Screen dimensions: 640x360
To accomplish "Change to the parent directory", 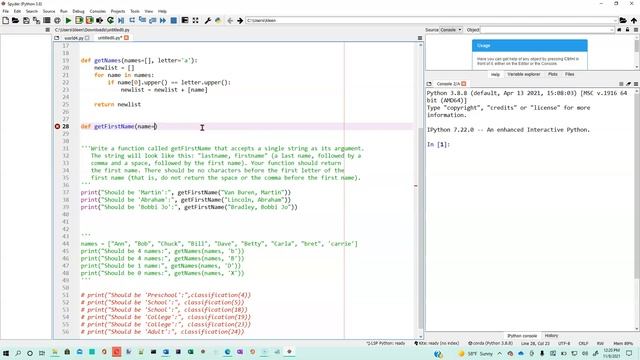I will click(x=633, y=20).
